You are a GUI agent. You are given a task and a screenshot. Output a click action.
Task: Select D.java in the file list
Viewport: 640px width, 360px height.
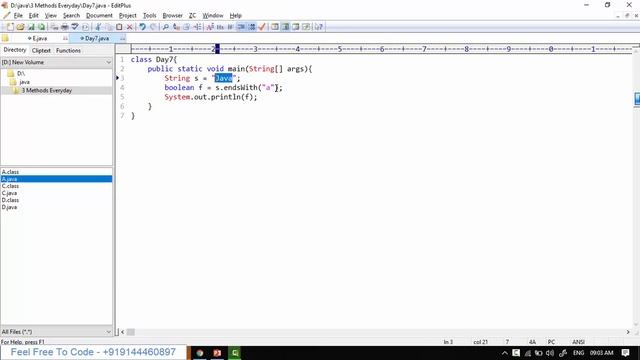9,207
